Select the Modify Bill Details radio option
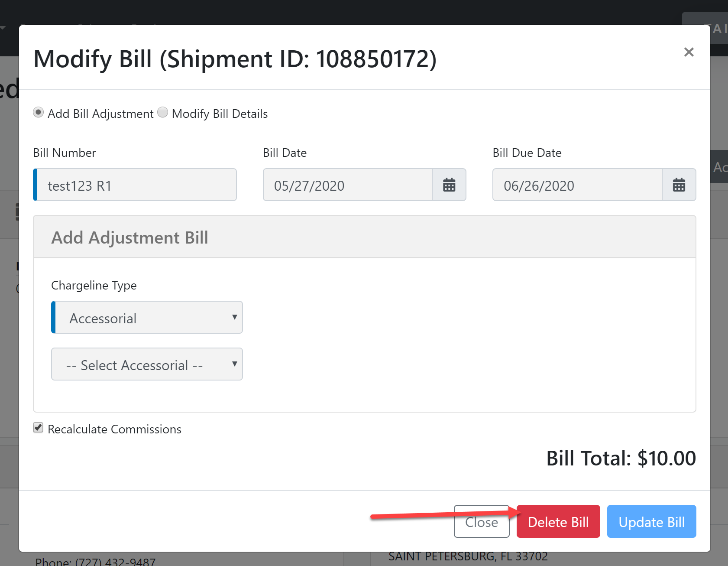 point(163,113)
